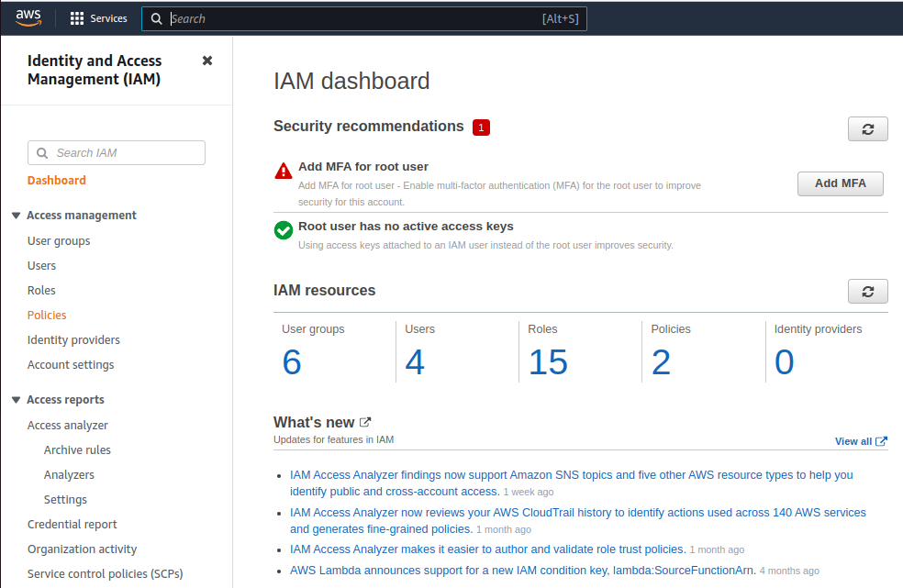
Task: Click the 'Add MFA for root user' heading
Action: [362, 166]
